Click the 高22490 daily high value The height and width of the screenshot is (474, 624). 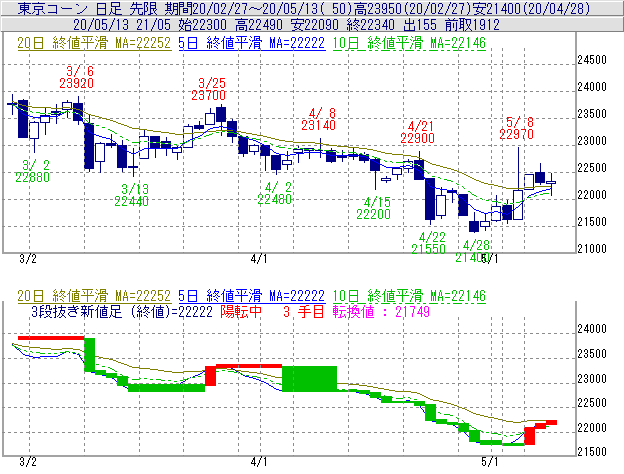tap(258, 25)
